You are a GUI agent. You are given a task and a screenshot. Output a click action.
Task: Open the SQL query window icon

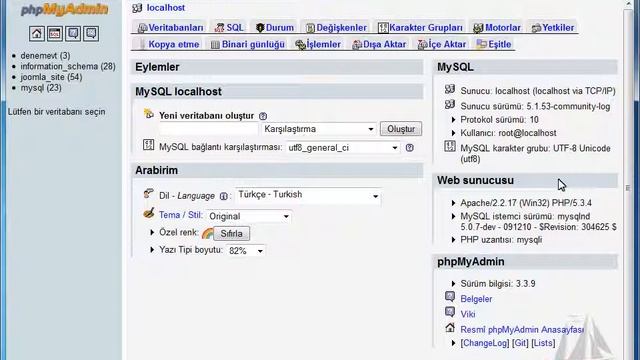[x=55, y=33]
